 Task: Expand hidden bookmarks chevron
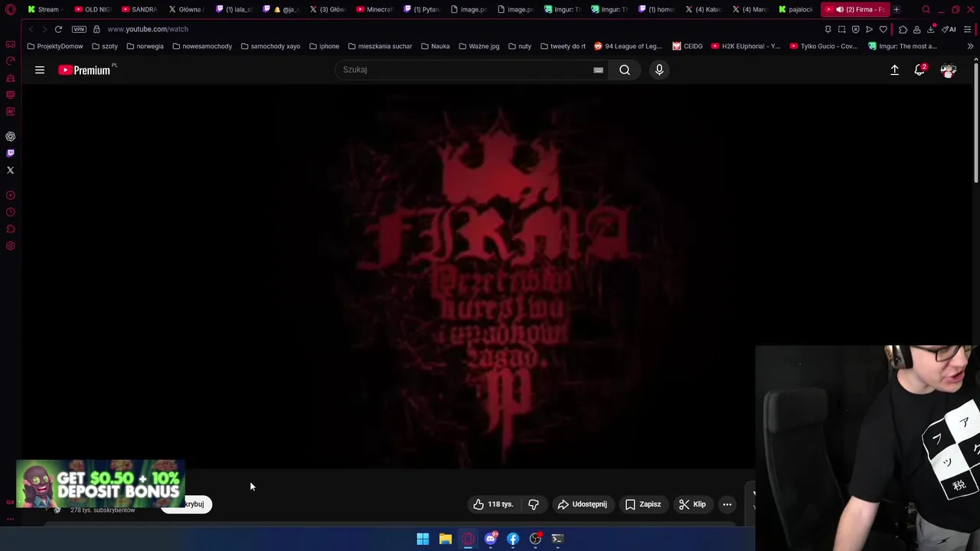[x=970, y=46]
